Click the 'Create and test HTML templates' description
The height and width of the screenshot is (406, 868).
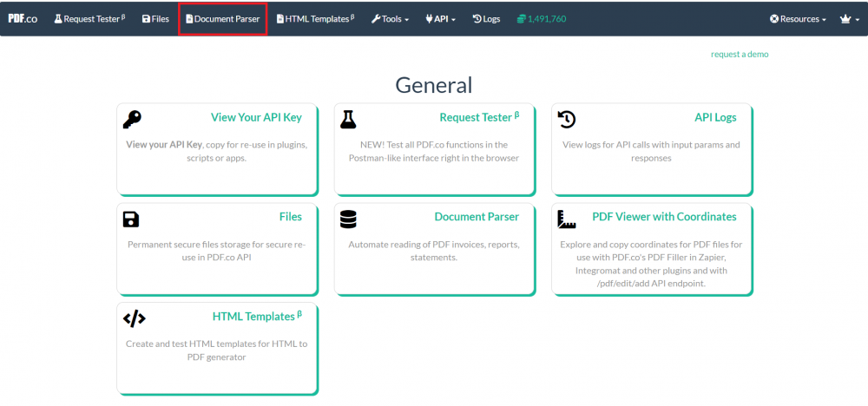coord(216,350)
